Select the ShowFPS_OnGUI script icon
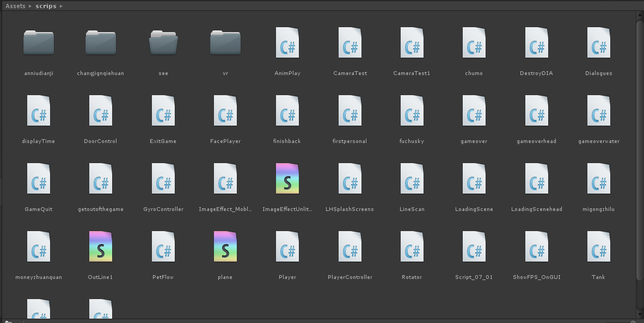Image resolution: width=644 pixels, height=323 pixels. click(536, 247)
